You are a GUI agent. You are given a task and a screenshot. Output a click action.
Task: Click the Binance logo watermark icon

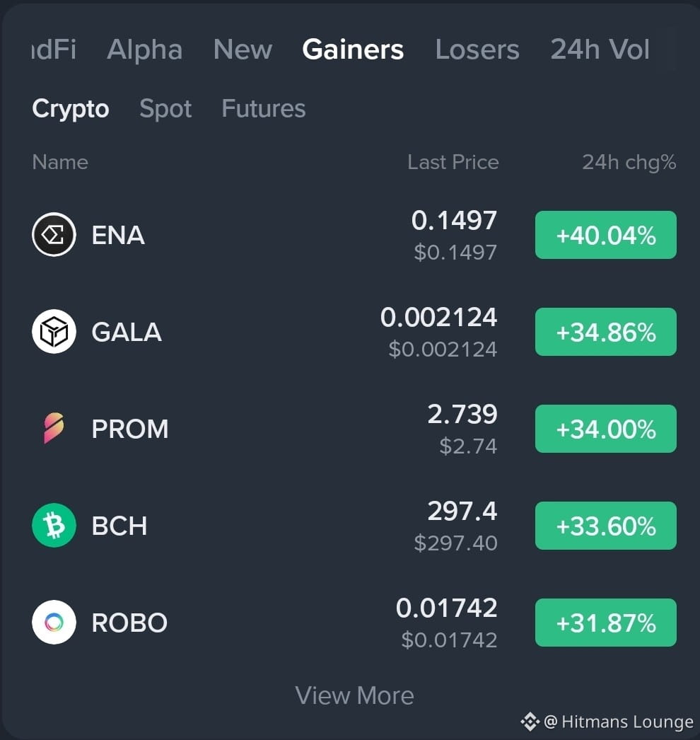[x=530, y=722]
